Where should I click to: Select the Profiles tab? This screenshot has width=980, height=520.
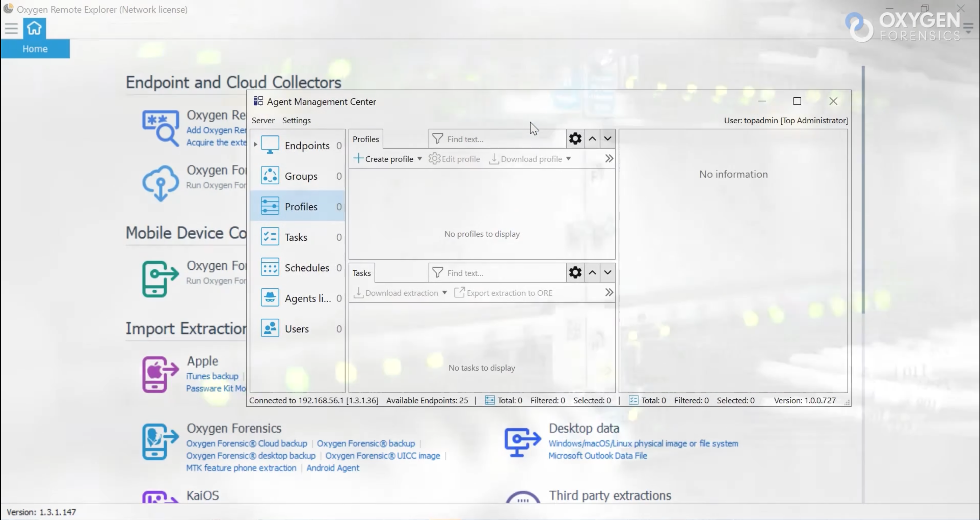366,139
